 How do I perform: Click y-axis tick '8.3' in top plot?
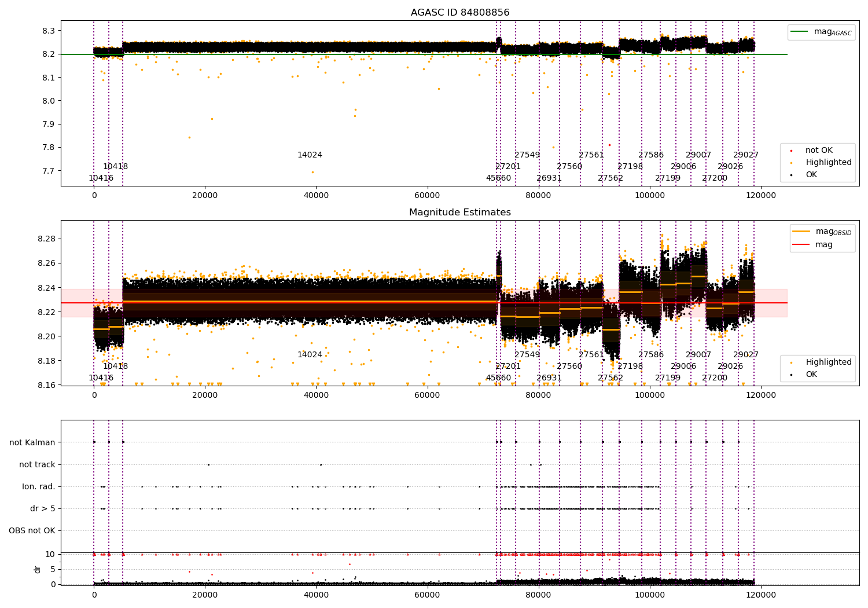49,31
